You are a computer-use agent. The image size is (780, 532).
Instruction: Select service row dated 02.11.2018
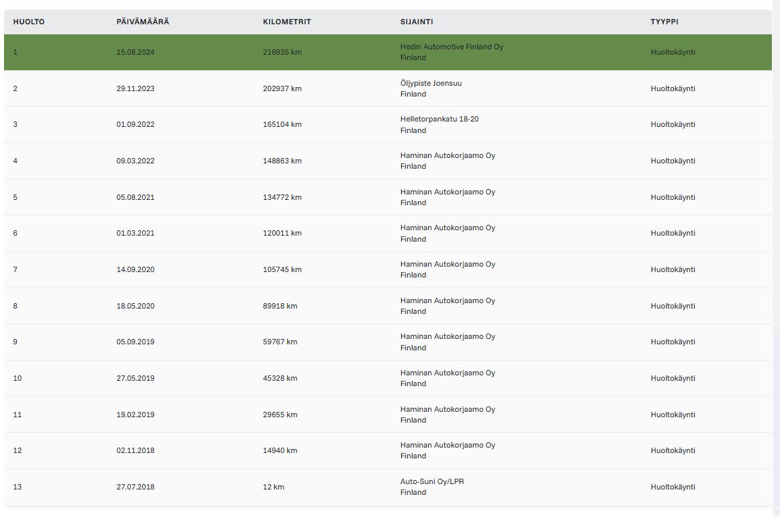pos(388,450)
